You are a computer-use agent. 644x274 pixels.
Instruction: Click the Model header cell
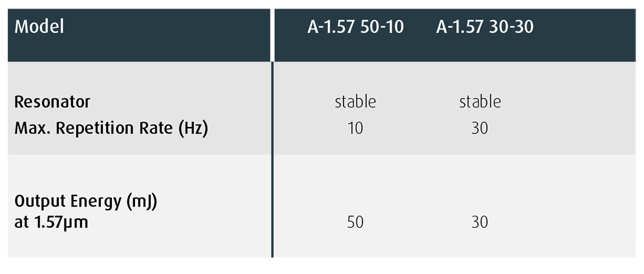pos(40,27)
